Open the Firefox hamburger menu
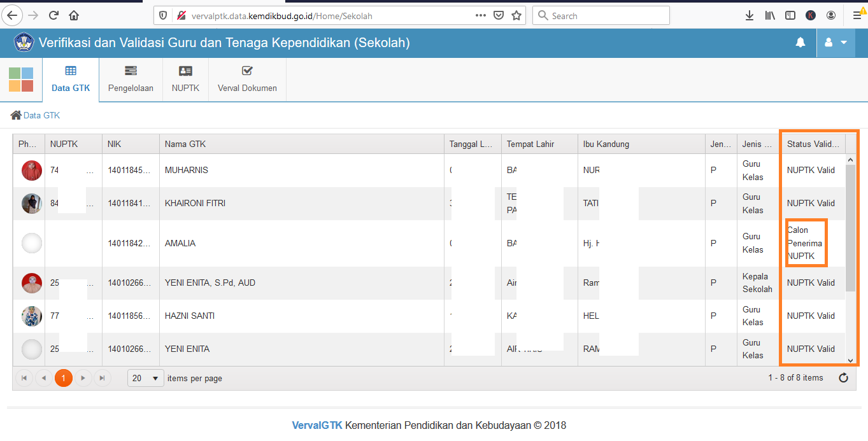The image size is (868, 441). pyautogui.click(x=857, y=15)
